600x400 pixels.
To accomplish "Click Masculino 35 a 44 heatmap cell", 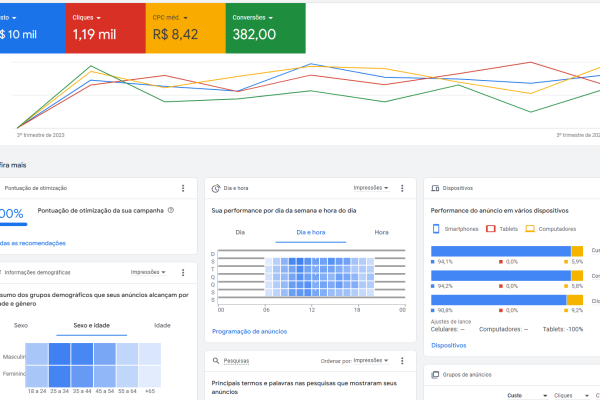I will [x=82, y=354].
